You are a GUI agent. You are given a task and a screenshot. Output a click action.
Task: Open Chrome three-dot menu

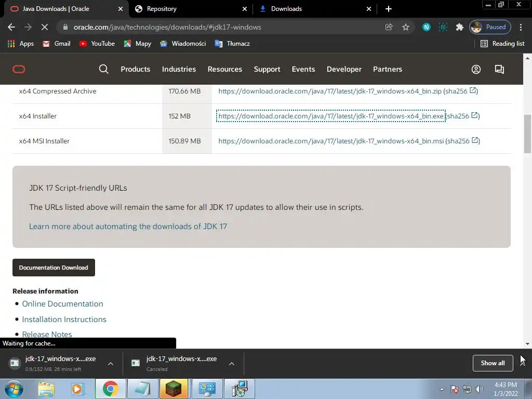[x=521, y=27]
